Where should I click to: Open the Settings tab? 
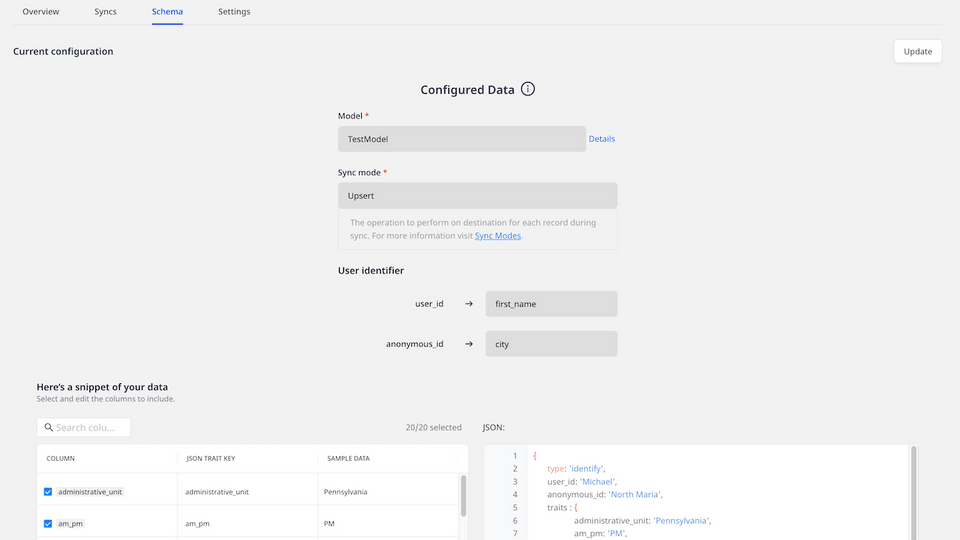(x=234, y=12)
